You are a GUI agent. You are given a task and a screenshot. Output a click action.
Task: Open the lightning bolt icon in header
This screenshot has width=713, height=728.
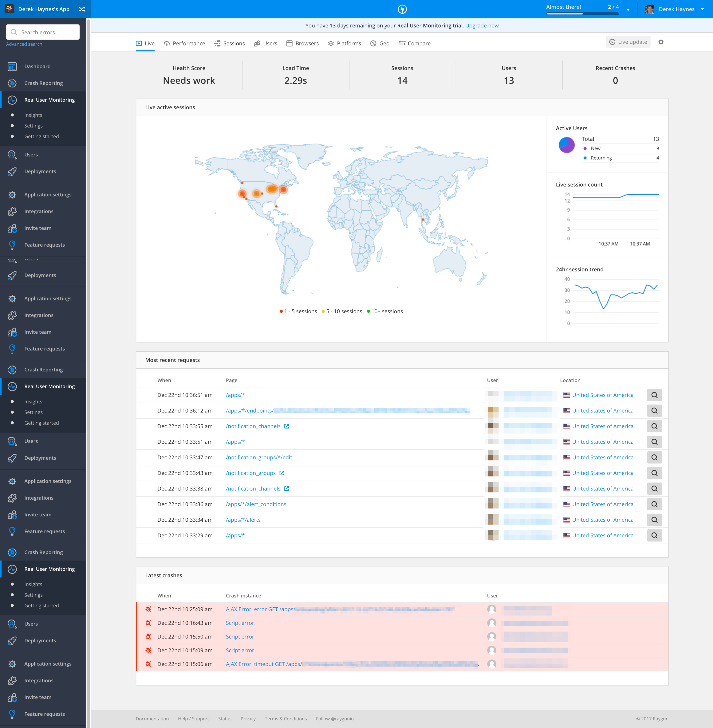pos(402,9)
